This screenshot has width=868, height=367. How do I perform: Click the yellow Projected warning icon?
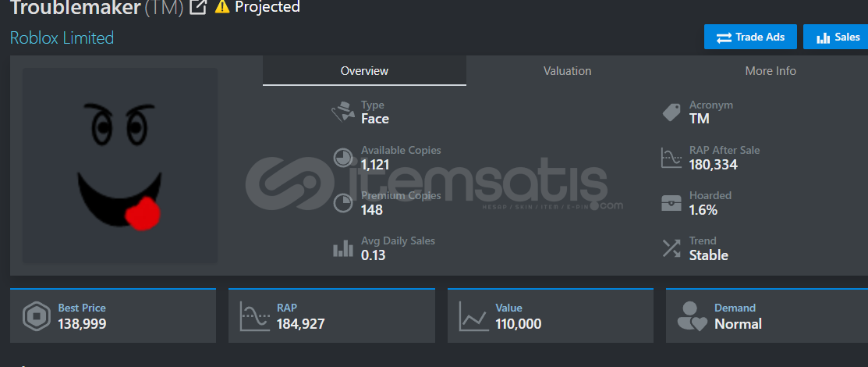click(222, 7)
